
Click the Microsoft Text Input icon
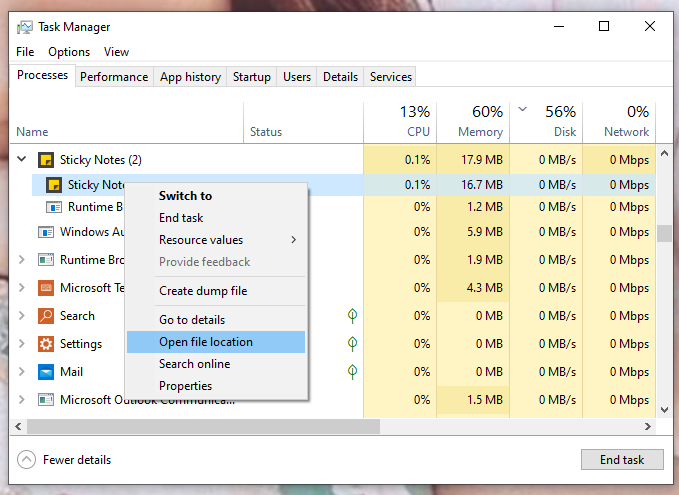tap(46, 288)
